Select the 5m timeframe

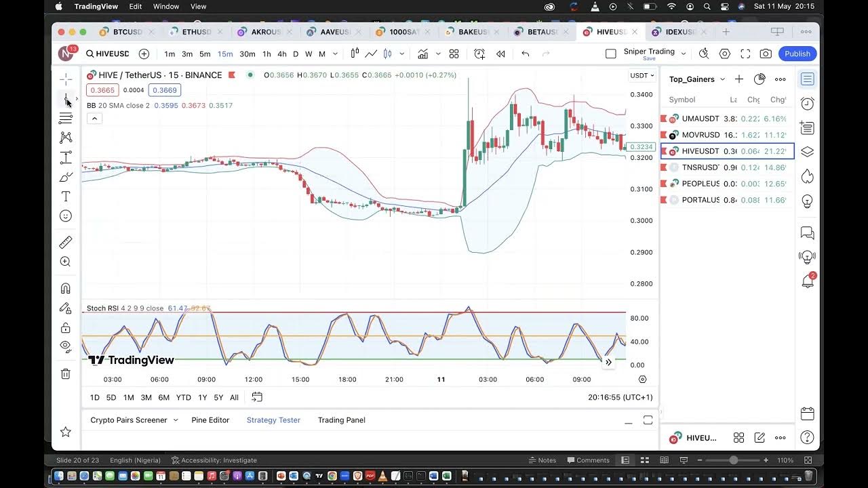[205, 54]
